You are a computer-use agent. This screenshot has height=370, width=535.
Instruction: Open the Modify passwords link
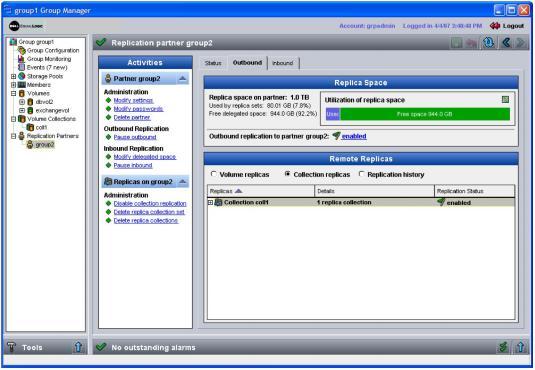pyautogui.click(x=138, y=109)
